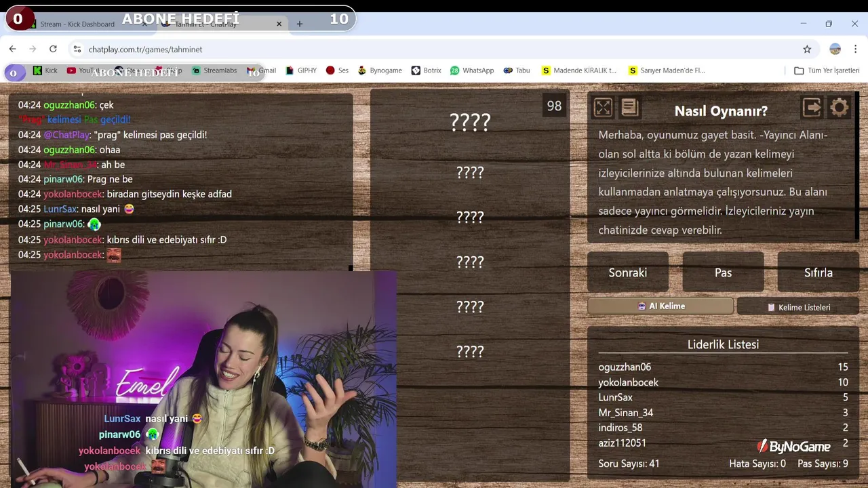Go back with browser back arrow
Viewport: 868px width, 488px height.
coord(12,49)
